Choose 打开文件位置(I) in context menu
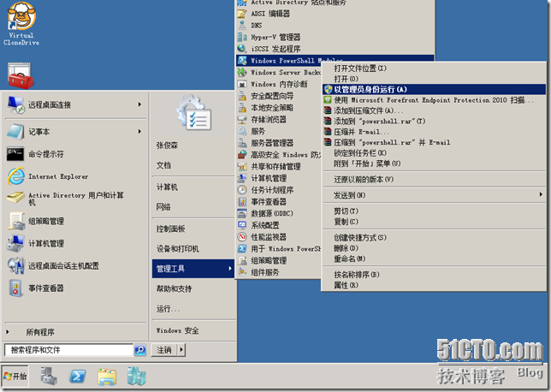Screen dimensions: 551x392 360,68
